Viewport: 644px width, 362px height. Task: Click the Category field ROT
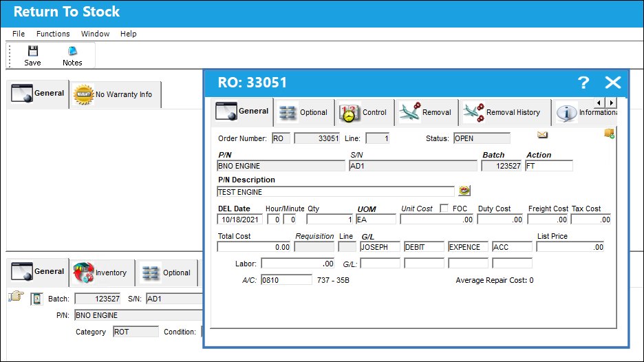click(x=136, y=332)
